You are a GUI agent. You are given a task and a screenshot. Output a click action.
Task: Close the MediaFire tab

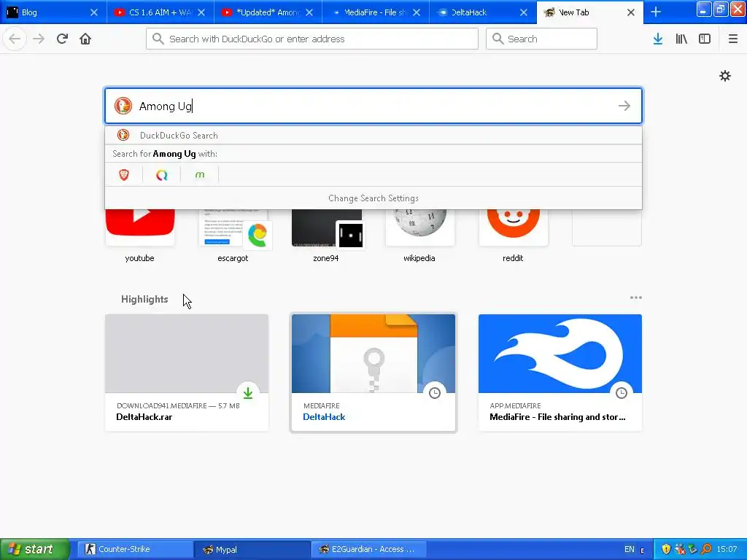tap(417, 12)
